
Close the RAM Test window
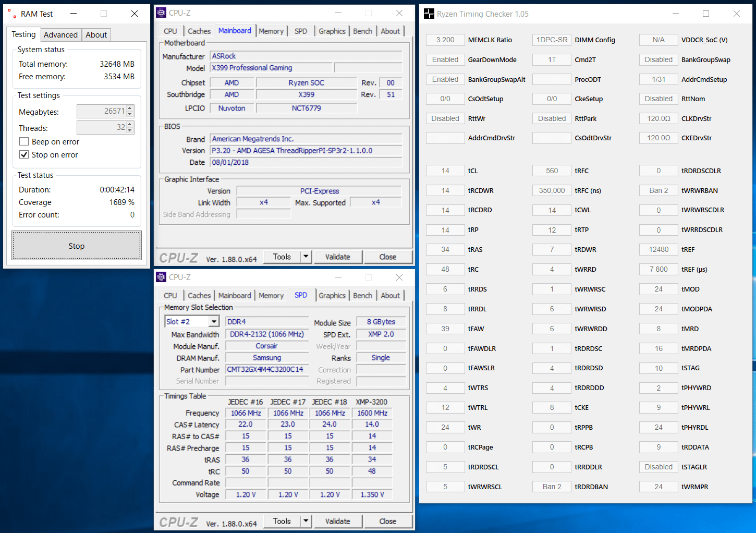(135, 14)
